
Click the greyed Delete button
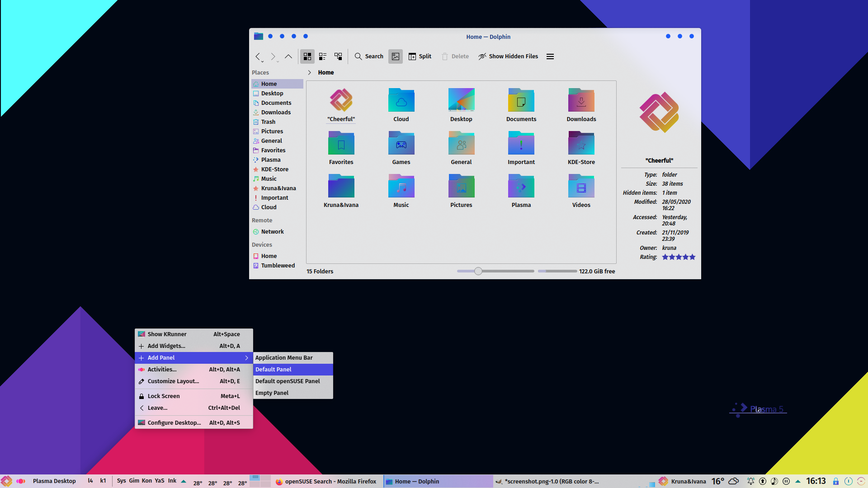455,56
